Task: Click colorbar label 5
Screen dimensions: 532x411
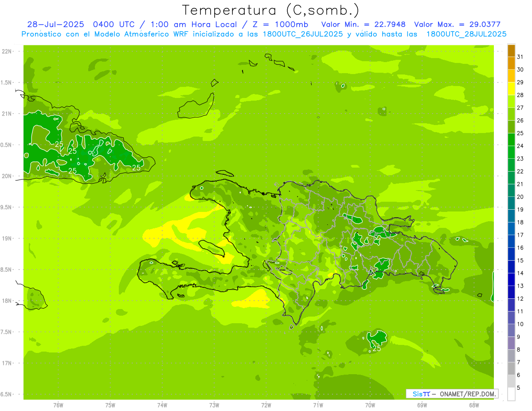Action: click(x=519, y=388)
